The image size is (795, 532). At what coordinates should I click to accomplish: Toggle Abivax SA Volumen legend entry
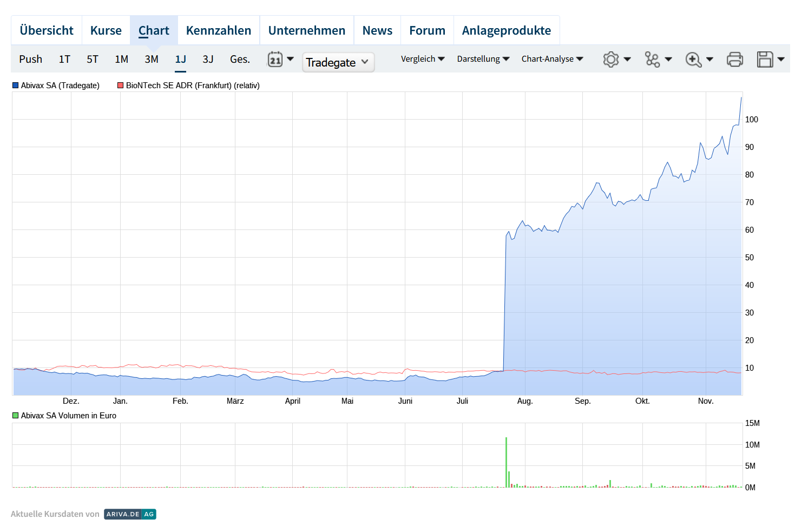(64, 416)
